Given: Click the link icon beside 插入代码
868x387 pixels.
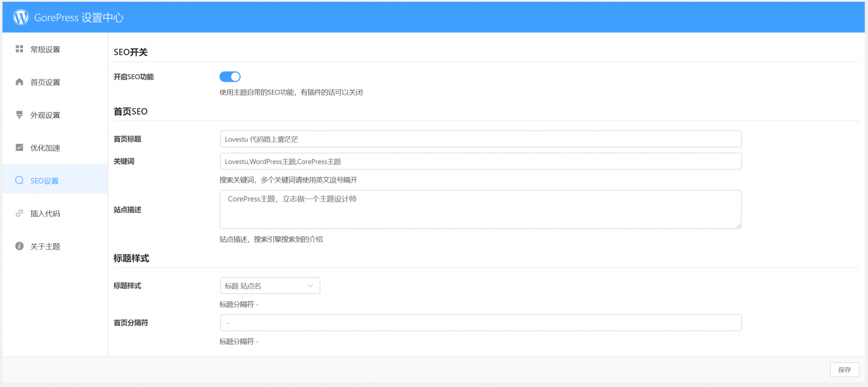Looking at the screenshot, I should (19, 213).
